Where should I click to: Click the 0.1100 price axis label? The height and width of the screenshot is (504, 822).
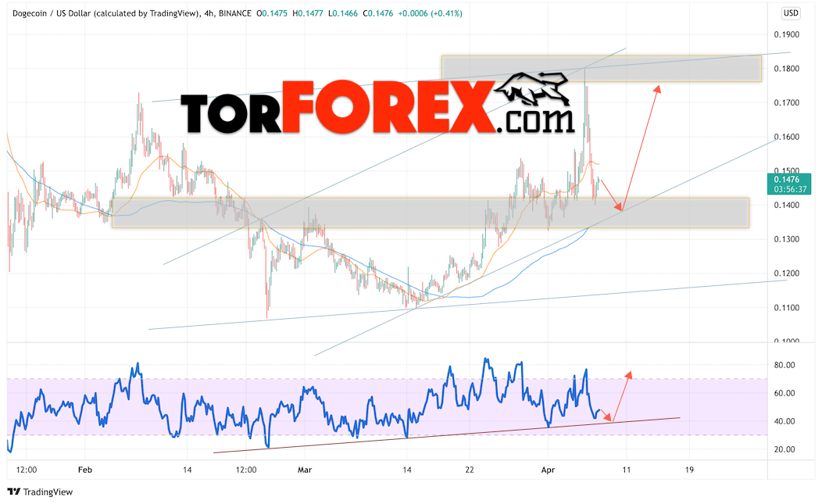(786, 308)
